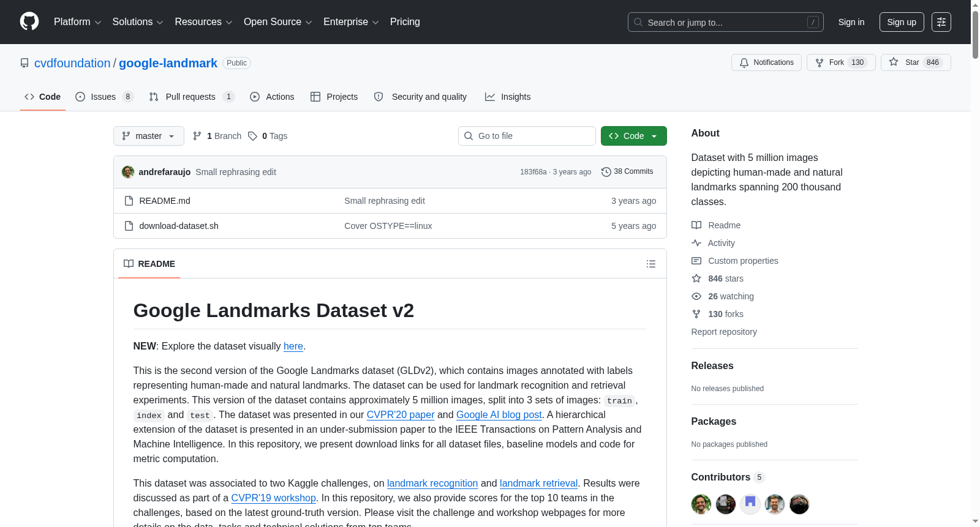
Task: Open commit hash 183f68a
Action: (x=533, y=172)
